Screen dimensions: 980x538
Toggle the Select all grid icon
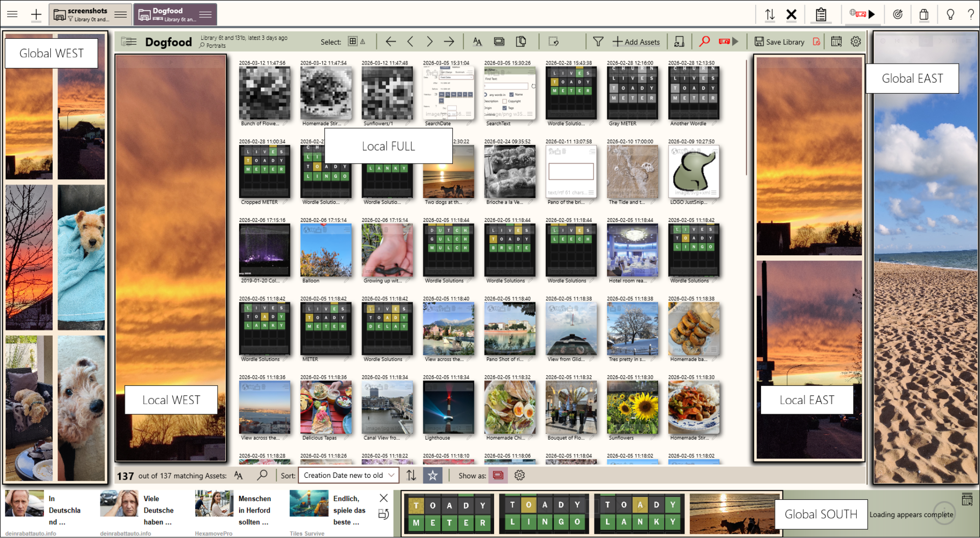click(x=353, y=42)
